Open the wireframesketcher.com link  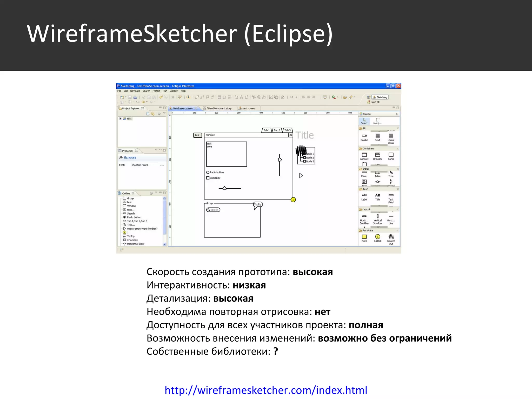tap(266, 390)
